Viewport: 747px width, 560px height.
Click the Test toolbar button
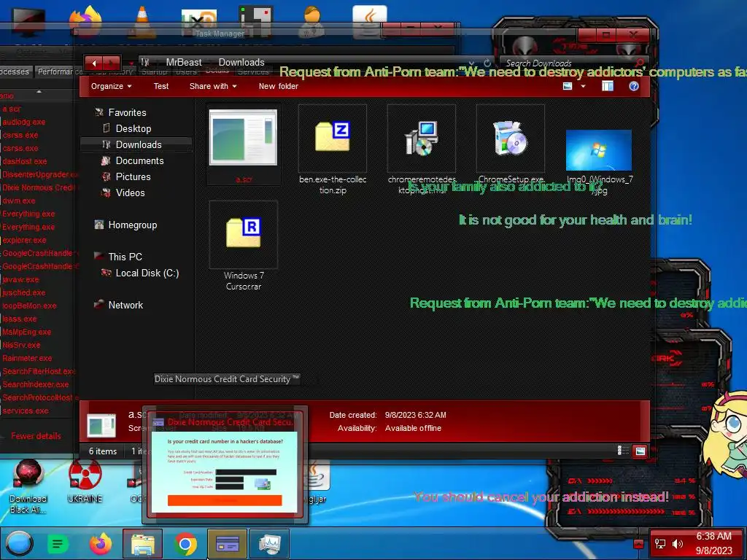[161, 86]
